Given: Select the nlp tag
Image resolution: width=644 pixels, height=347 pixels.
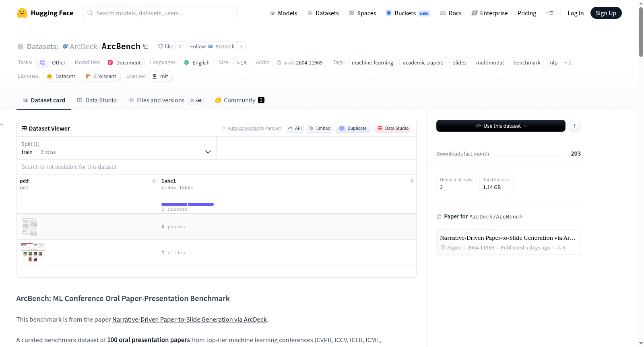Looking at the screenshot, I should tap(554, 62).
